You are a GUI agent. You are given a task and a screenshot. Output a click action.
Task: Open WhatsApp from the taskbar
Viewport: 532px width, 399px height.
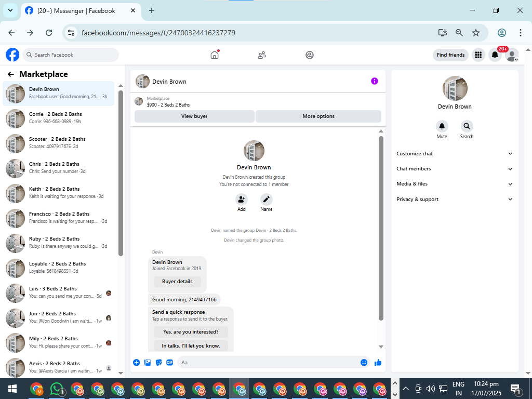tap(57, 389)
